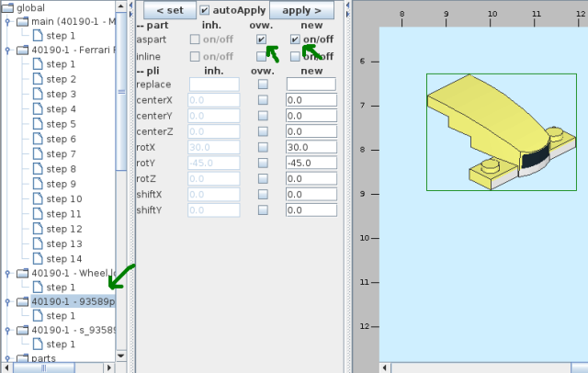Select step 5 in the model tree
Viewport: 588px width, 373px height.
(61, 124)
